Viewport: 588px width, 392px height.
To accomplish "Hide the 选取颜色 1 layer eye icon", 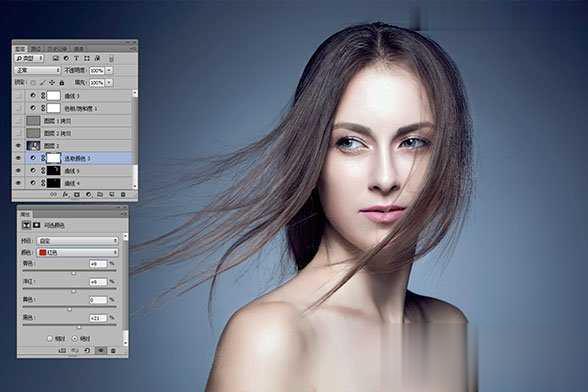I will [x=18, y=158].
